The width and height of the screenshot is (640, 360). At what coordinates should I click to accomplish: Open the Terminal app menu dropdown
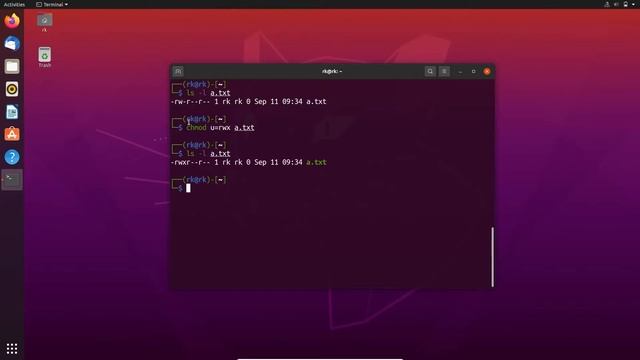(52, 4)
